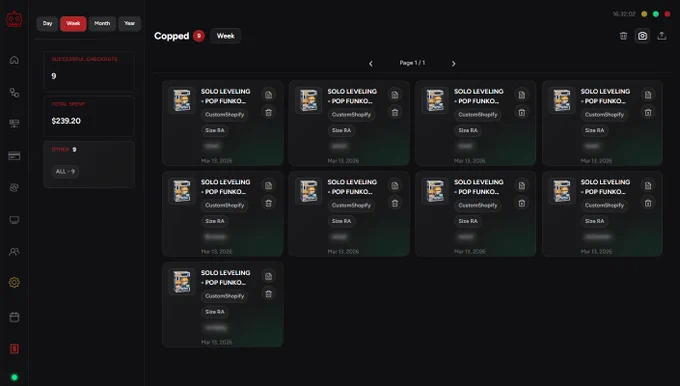Delete the lone bottom-row card via trash icon
680x386 pixels.
tap(268, 294)
